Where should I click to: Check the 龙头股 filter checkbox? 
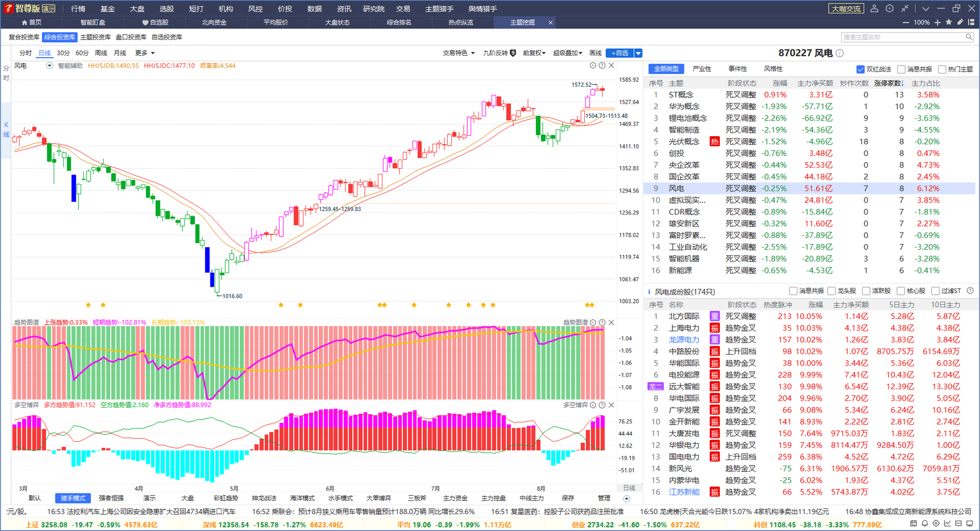pyautogui.click(x=832, y=291)
